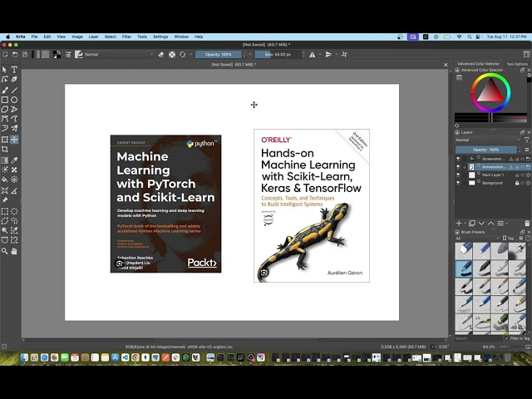Select the Crop tool
The height and width of the screenshot is (399, 532).
point(5,149)
